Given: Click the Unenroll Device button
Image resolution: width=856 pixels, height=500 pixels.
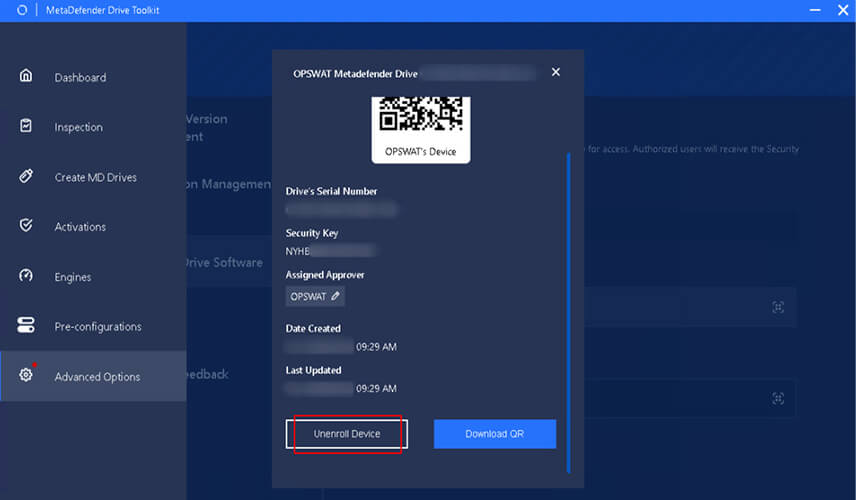Looking at the screenshot, I should (x=347, y=434).
